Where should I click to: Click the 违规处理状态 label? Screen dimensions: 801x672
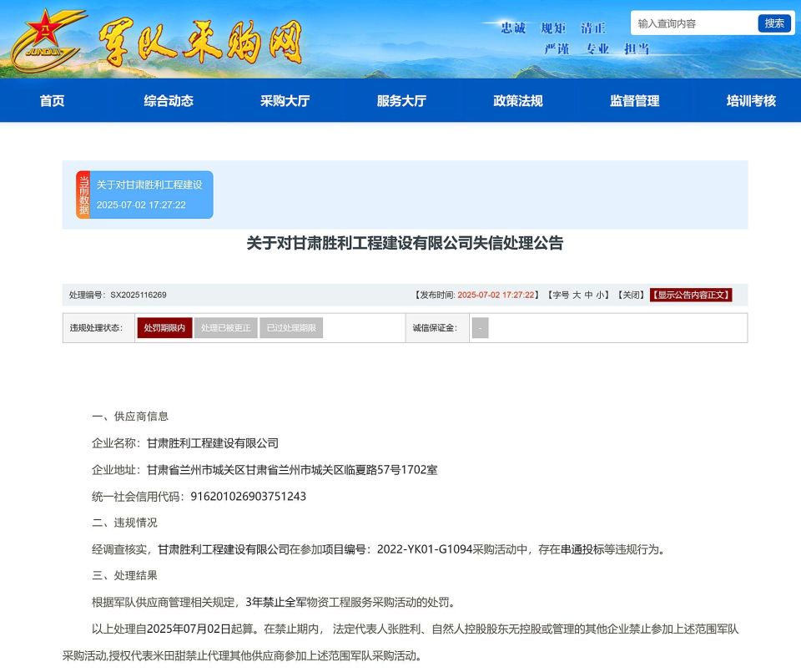[x=96, y=327]
